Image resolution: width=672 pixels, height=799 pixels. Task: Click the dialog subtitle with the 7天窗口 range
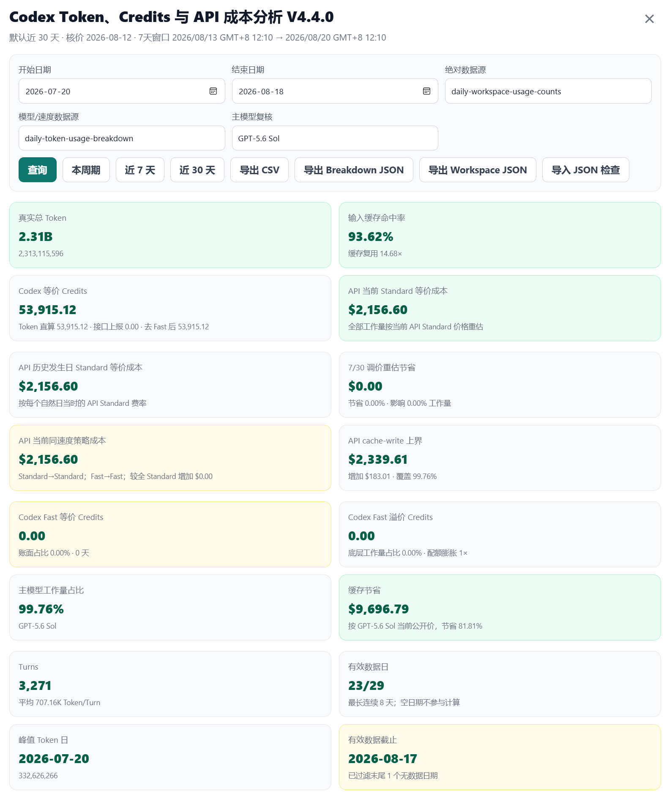(x=198, y=38)
